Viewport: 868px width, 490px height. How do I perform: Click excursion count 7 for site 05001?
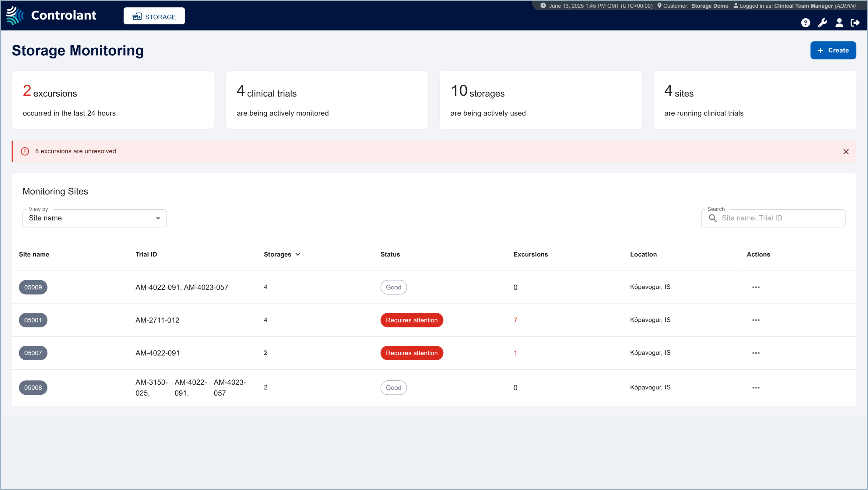tap(515, 320)
